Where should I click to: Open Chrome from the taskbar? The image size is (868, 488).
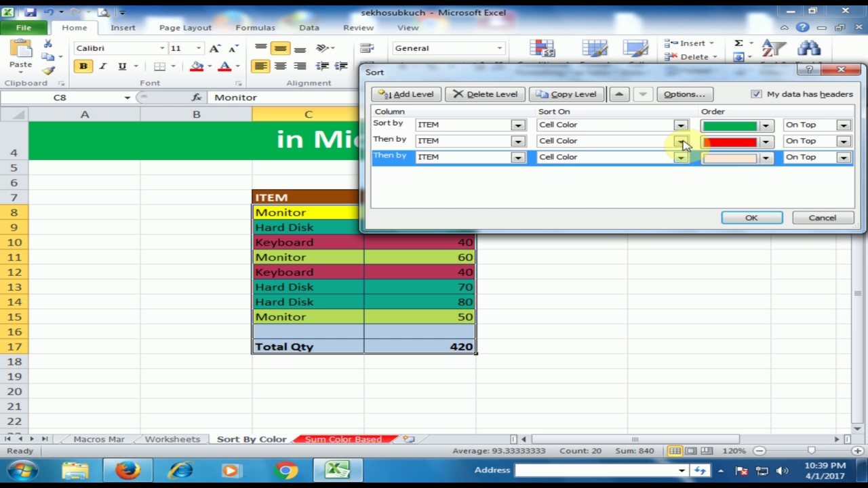pos(285,470)
